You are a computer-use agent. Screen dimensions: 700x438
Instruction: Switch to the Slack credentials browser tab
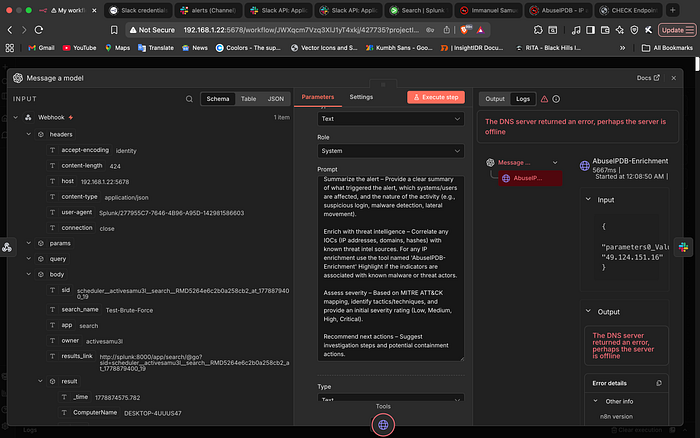[139, 10]
